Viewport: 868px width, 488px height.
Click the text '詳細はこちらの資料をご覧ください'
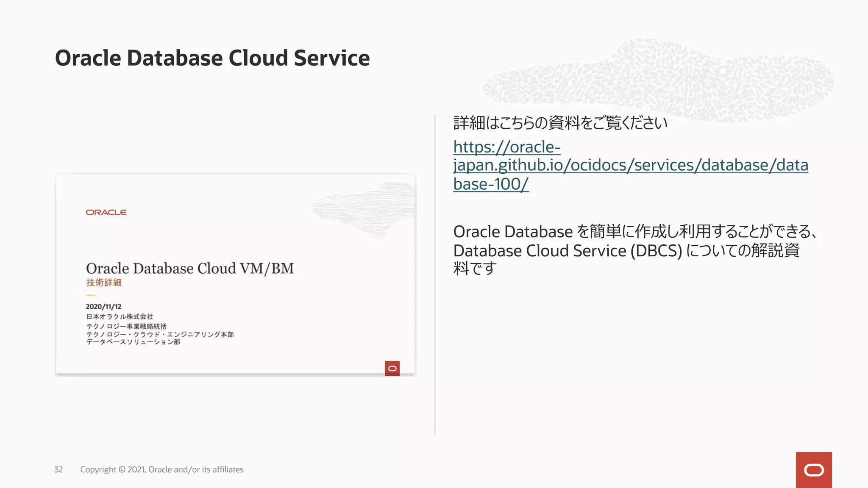click(560, 123)
